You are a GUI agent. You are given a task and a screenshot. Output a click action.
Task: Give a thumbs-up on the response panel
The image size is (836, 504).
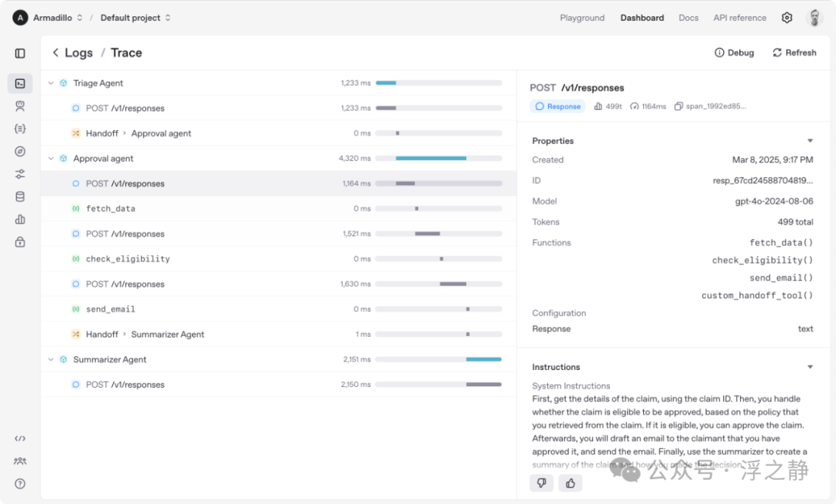(x=570, y=482)
